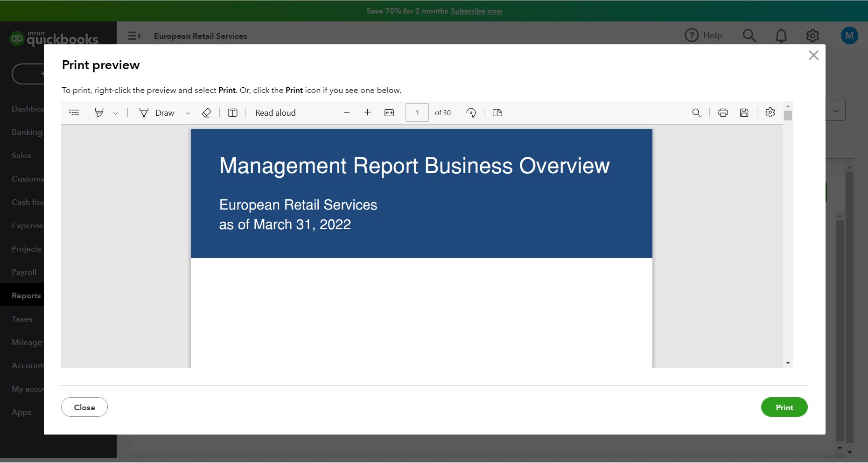Select the eraser tool

[x=206, y=112]
